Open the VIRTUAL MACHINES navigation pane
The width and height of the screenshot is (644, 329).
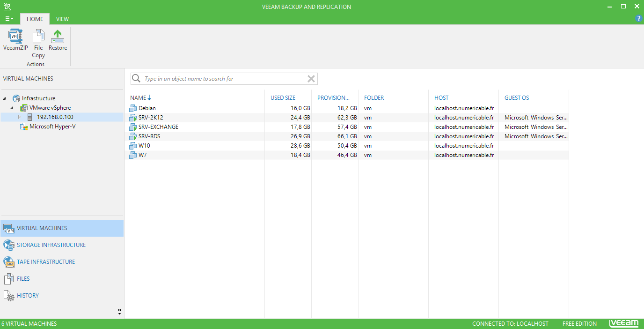click(x=62, y=228)
